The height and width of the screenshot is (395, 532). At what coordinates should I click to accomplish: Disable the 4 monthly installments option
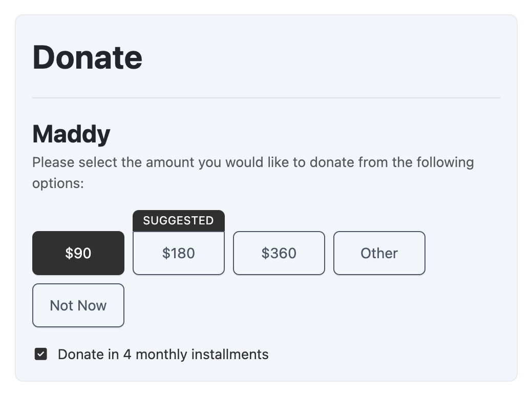point(41,354)
